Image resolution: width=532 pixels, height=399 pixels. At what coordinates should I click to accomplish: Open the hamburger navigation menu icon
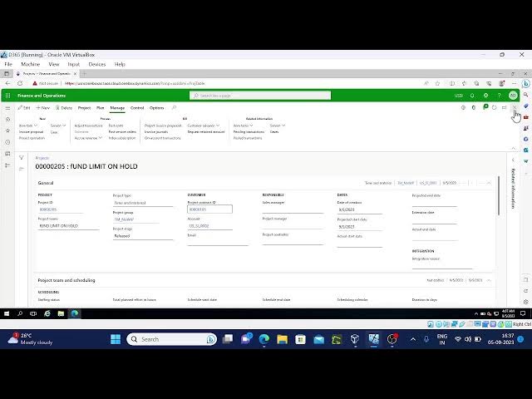click(x=8, y=108)
